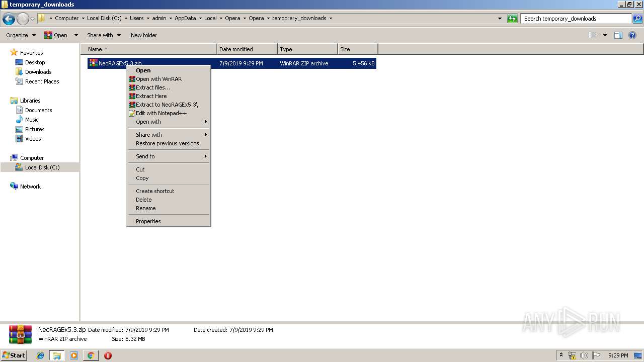The width and height of the screenshot is (644, 362).
Task: Choose Properties in the context menu
Action: click(x=169, y=221)
